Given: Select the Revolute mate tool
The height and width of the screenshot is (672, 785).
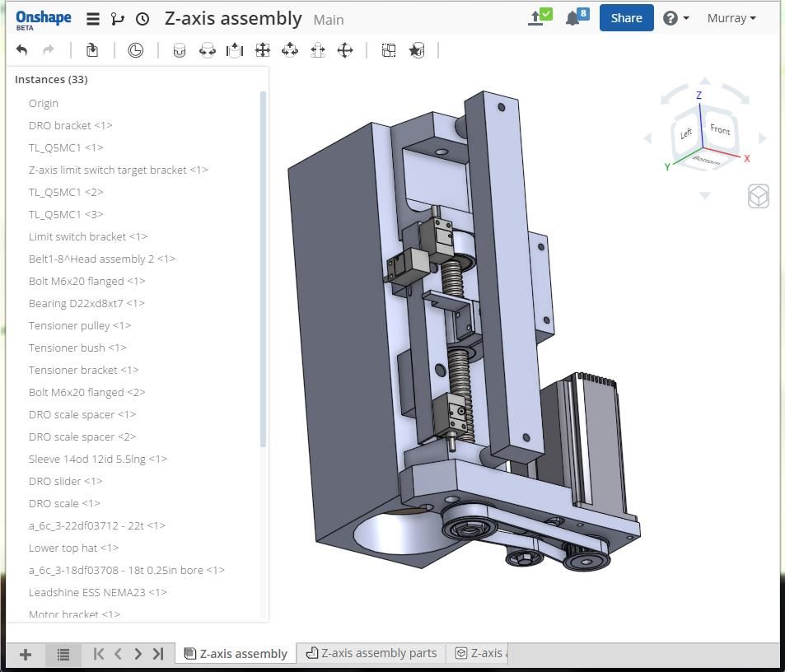Looking at the screenshot, I should [208, 50].
